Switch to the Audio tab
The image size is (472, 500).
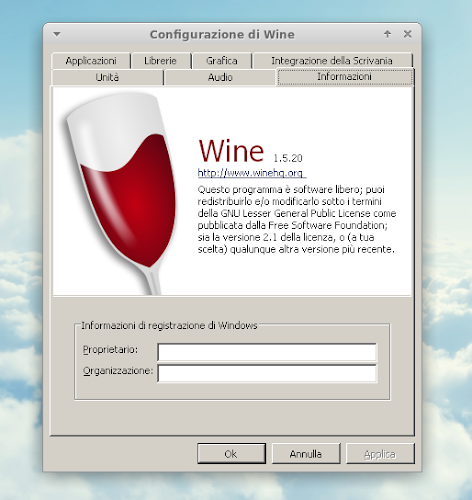coord(220,77)
